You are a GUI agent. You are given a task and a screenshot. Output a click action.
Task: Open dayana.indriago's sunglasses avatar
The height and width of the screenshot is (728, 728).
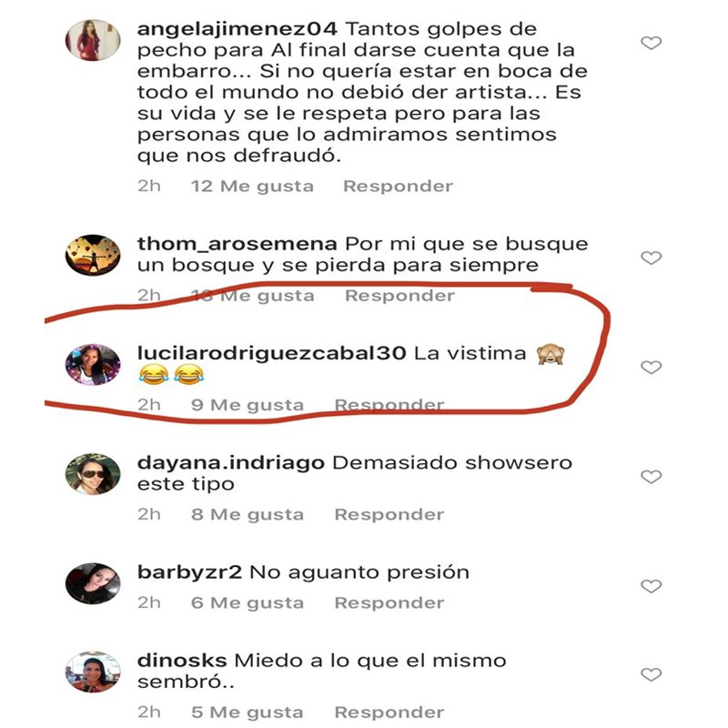pos(93,474)
